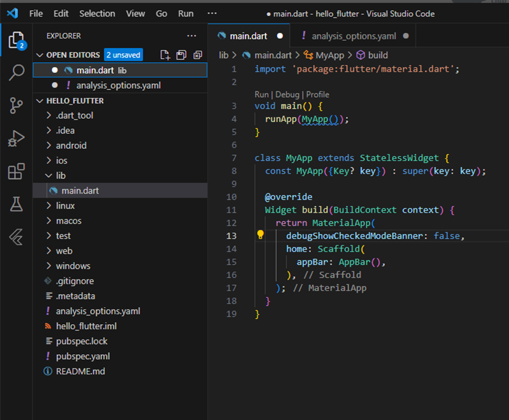Click Save All icon in Open Editors
This screenshot has height=420, width=509.
(x=181, y=55)
